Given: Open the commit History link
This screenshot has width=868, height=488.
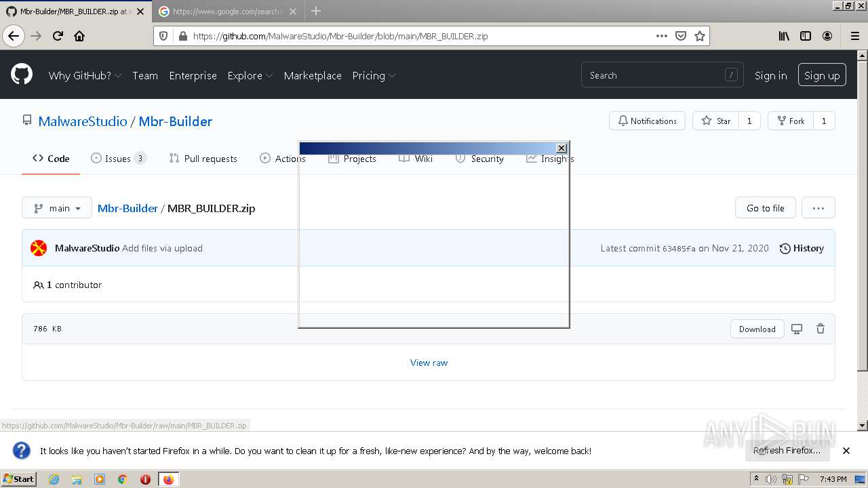Looking at the screenshot, I should tap(802, 248).
